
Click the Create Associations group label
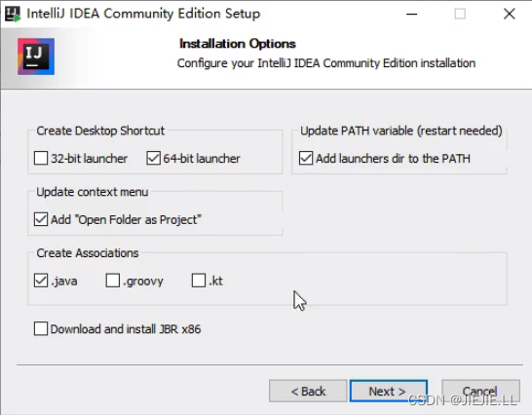click(88, 253)
